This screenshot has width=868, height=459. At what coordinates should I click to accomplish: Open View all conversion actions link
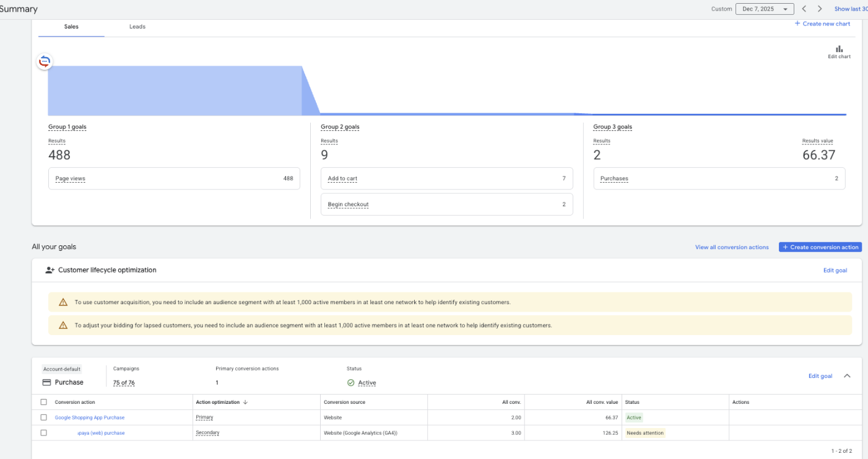[x=732, y=247]
